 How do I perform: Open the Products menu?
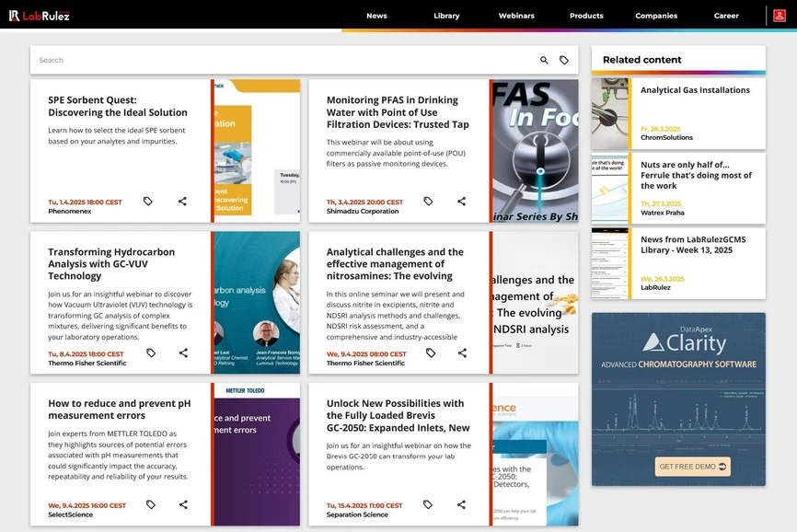(586, 16)
